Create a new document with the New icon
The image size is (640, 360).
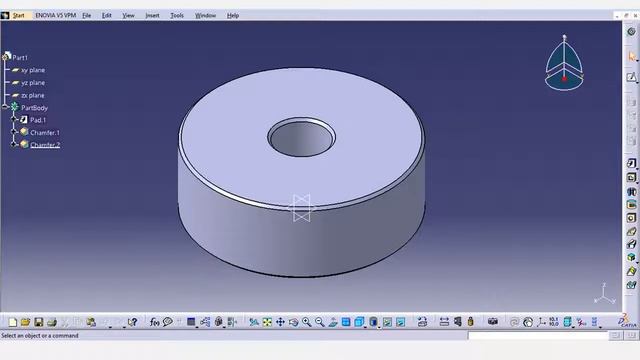point(13,322)
